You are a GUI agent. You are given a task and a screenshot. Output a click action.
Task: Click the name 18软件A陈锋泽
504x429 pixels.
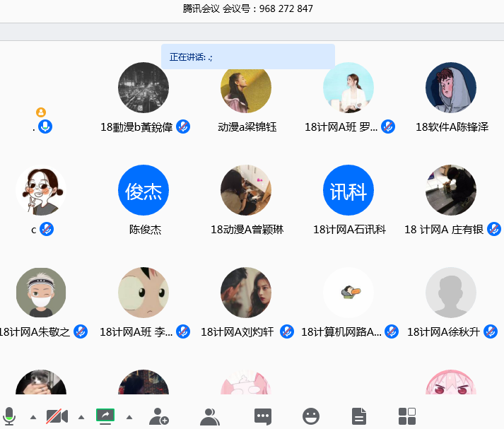click(x=452, y=127)
